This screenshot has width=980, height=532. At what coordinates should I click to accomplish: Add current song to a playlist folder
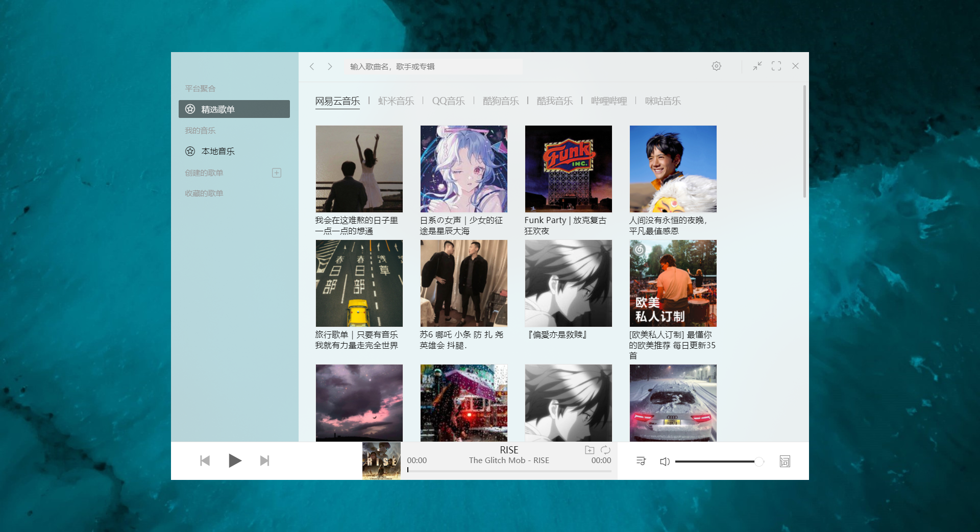[590, 450]
